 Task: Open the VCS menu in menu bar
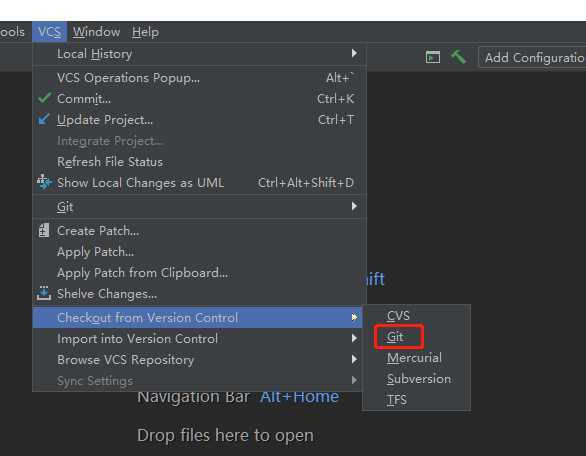pyautogui.click(x=49, y=32)
